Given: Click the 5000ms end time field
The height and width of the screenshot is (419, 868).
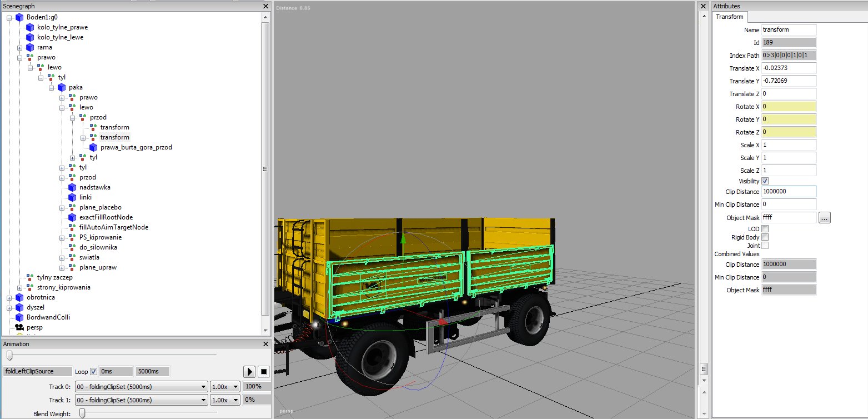Looking at the screenshot, I should (153, 371).
